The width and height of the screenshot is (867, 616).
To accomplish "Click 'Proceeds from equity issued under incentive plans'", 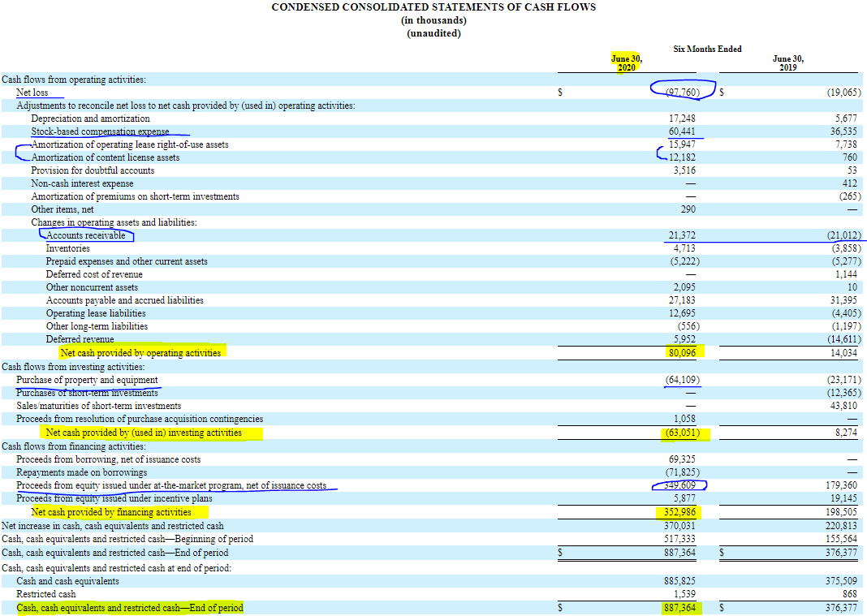I will coord(114,499).
